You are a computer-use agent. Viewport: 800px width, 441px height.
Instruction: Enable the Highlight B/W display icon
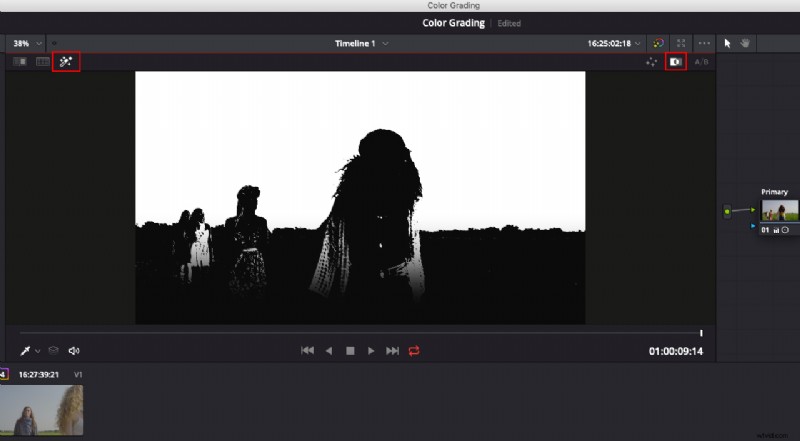tap(676, 62)
